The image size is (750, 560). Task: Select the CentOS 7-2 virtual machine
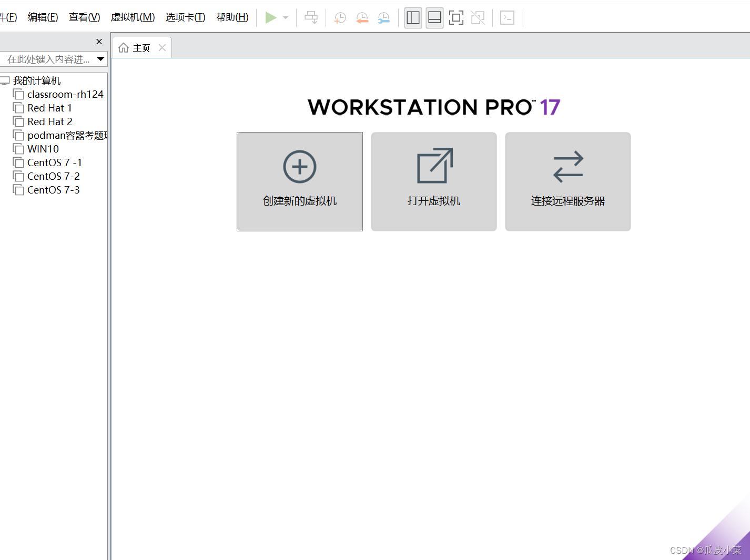53,176
